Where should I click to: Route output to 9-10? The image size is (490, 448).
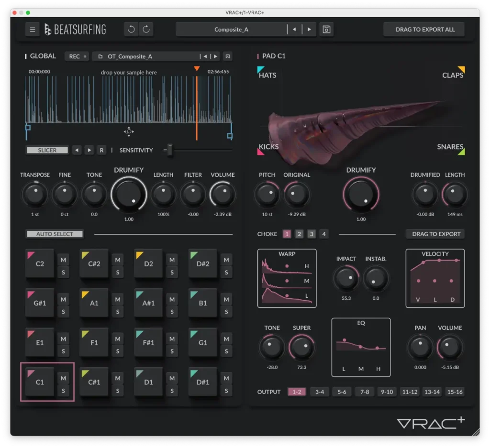coord(387,392)
